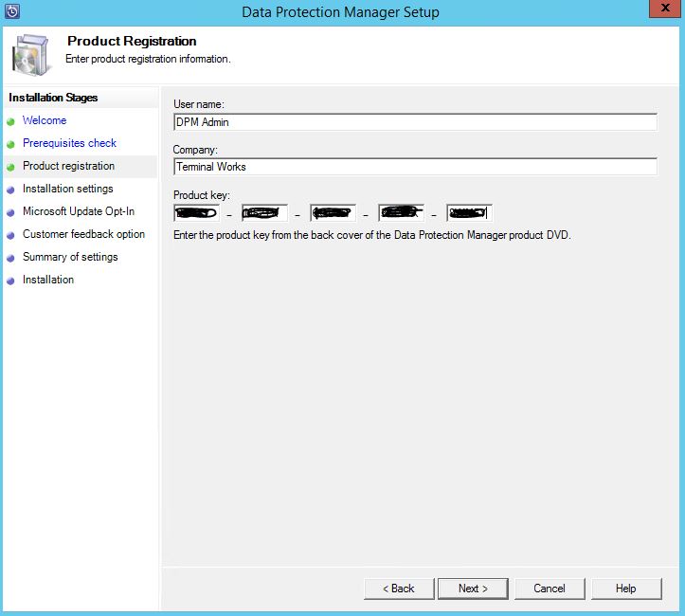
Task: Open Help for the setup wizard
Action: (x=625, y=589)
